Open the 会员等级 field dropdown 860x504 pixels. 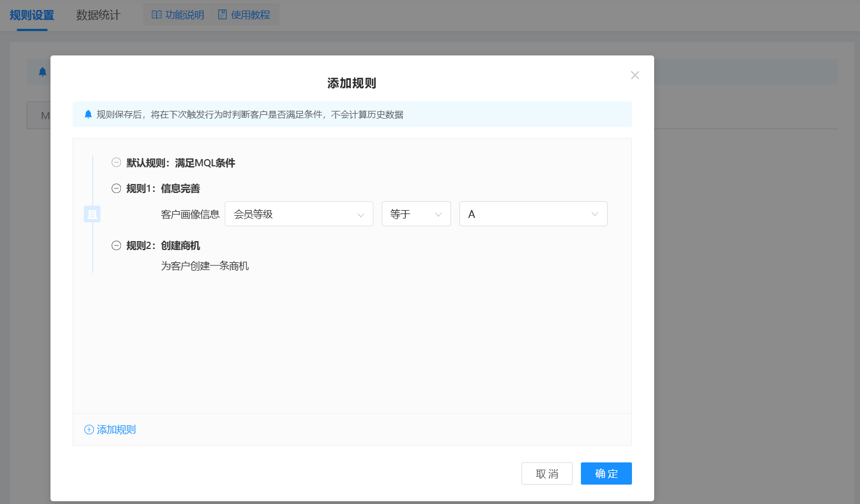point(299,214)
